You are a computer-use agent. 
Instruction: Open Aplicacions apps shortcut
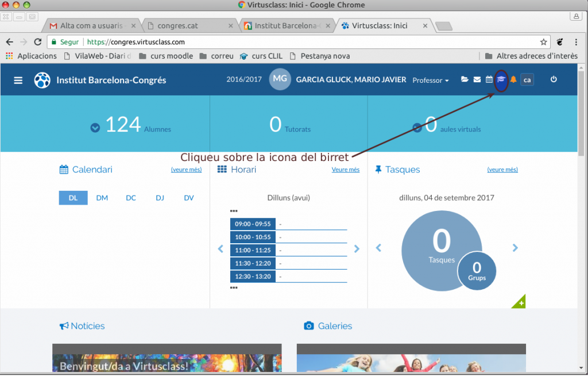[31, 56]
